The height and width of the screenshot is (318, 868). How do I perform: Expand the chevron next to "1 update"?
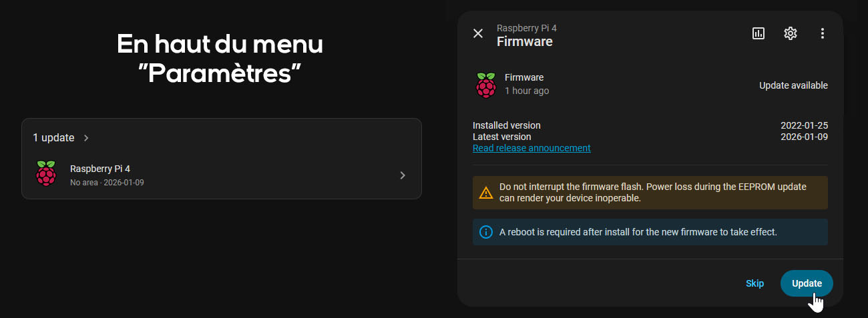tap(86, 138)
